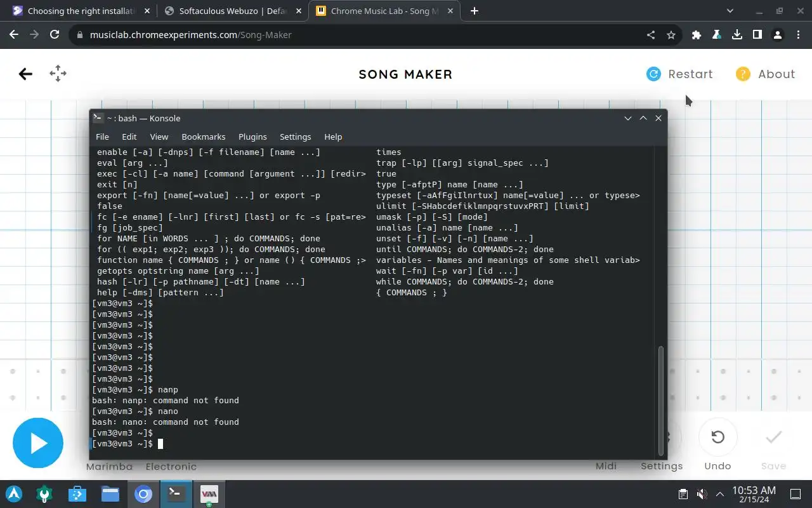Open Chrome Downloads icon
This screenshot has width=812, height=508.
click(x=737, y=35)
